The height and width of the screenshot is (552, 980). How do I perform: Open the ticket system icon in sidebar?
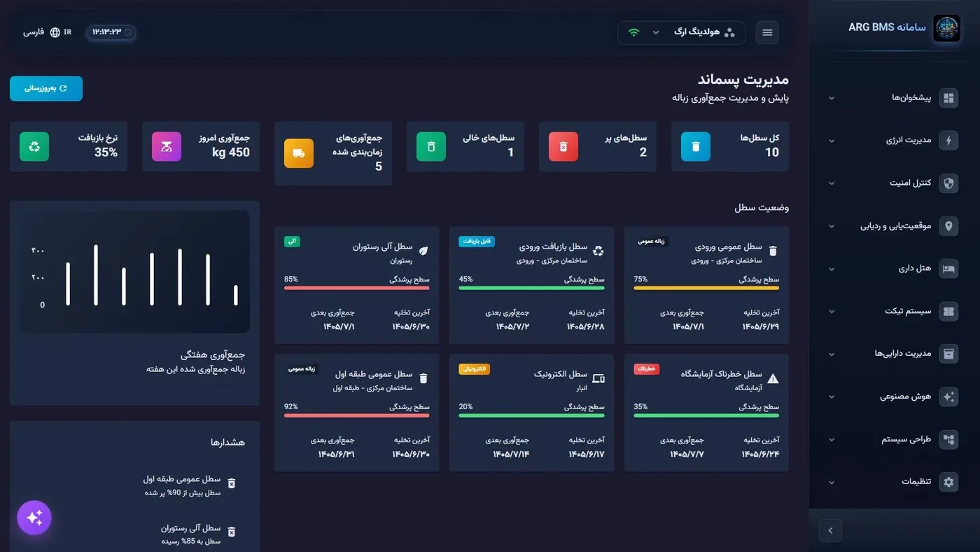click(948, 312)
